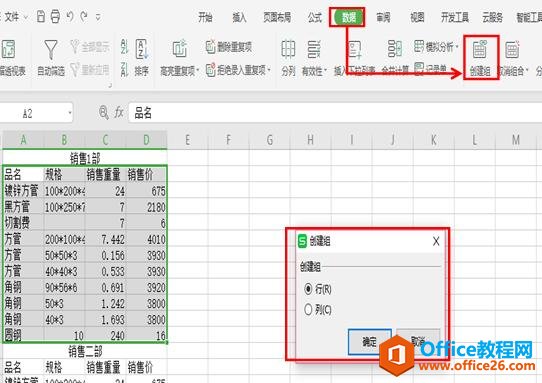
Task: Click the 销售二部 title cell
Action: point(85,351)
